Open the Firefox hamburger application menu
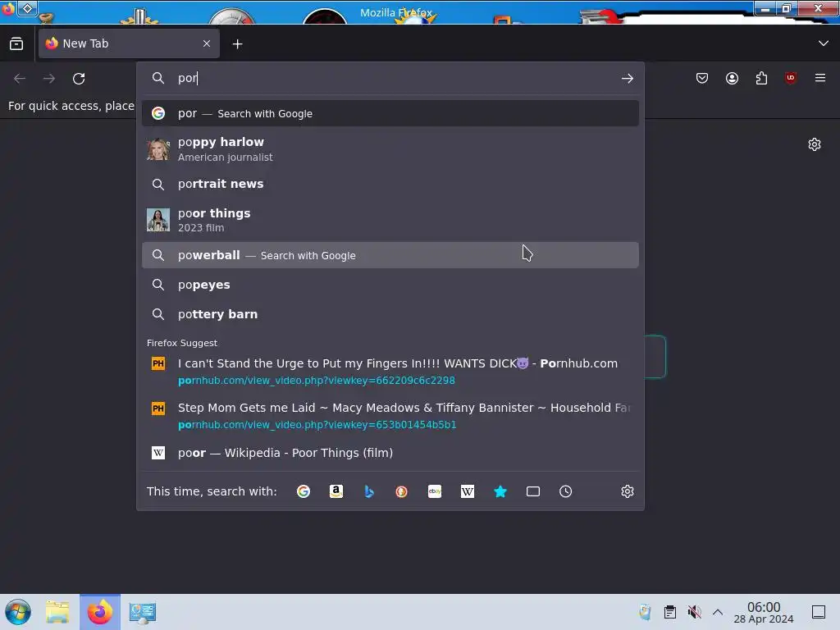The image size is (840, 630). coord(820,78)
